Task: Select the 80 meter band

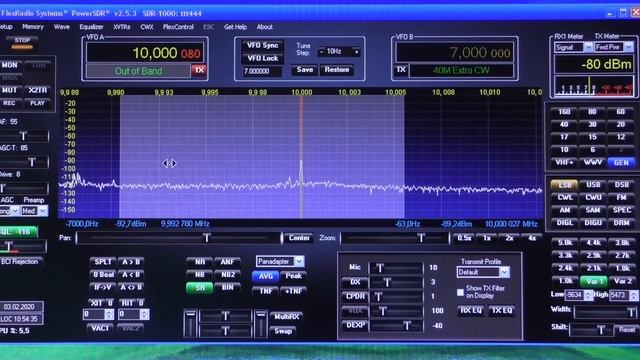Action: (592, 112)
